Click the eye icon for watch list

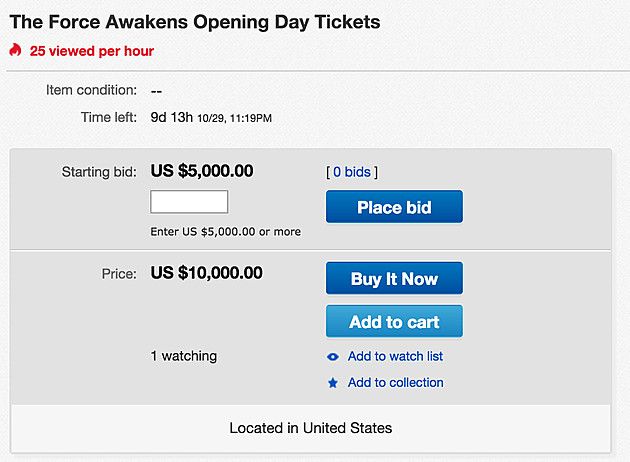coord(333,357)
